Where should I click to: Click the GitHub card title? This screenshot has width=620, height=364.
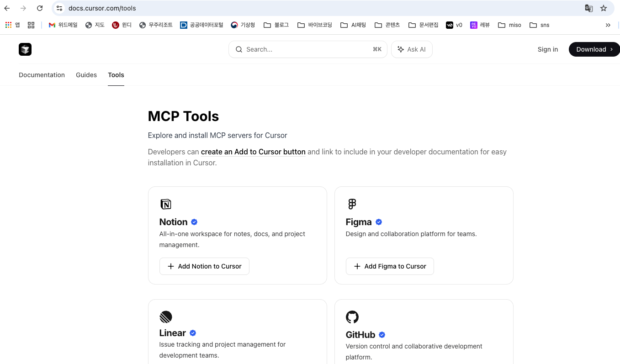(360, 335)
